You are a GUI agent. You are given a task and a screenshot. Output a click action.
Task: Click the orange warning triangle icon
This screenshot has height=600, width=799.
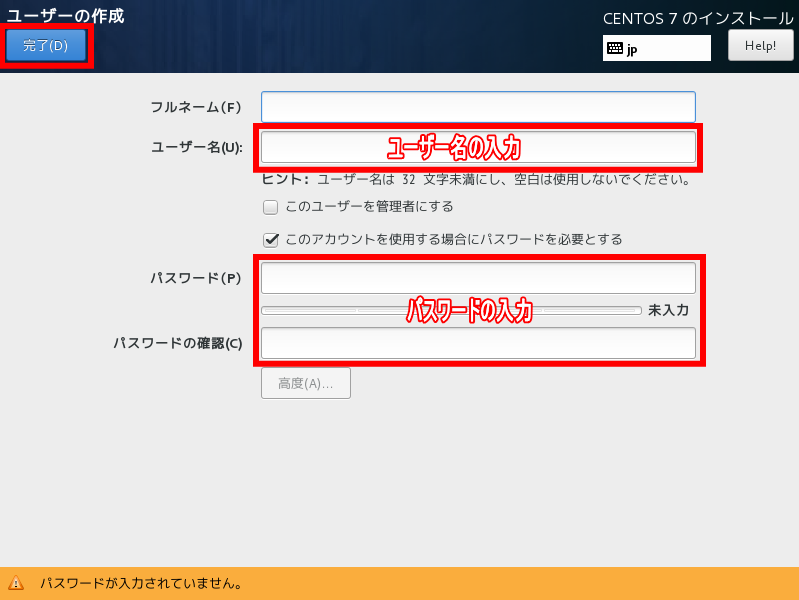tap(16, 583)
